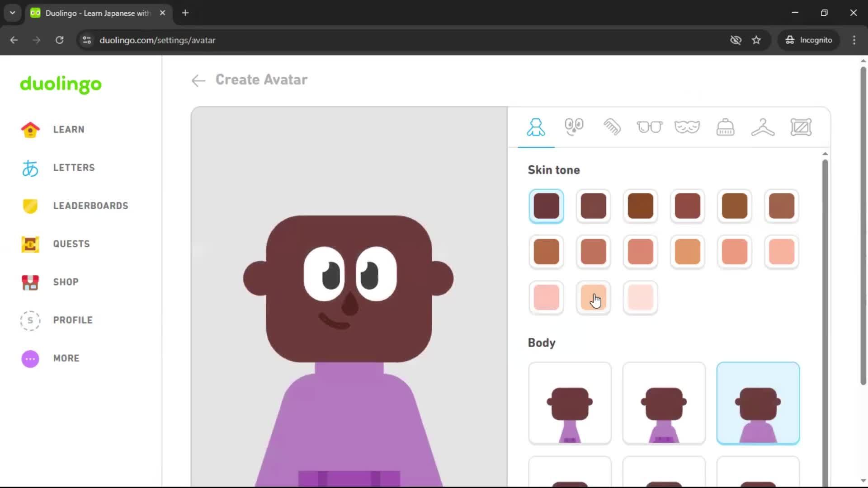Open the face features tab
The width and height of the screenshot is (868, 488).
click(574, 127)
